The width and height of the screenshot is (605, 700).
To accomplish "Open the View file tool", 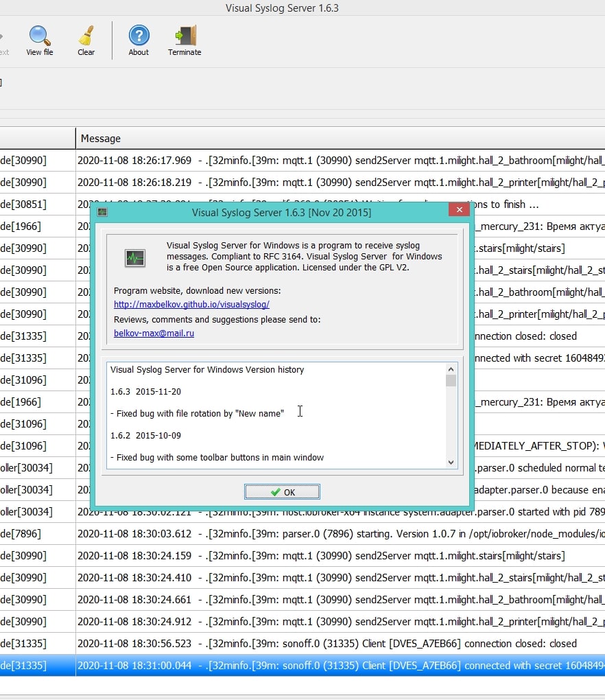I will coord(39,40).
